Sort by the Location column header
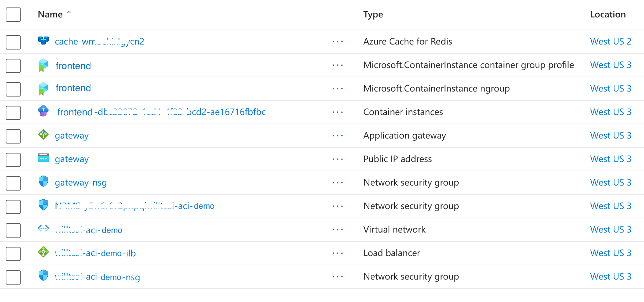 coord(608,15)
